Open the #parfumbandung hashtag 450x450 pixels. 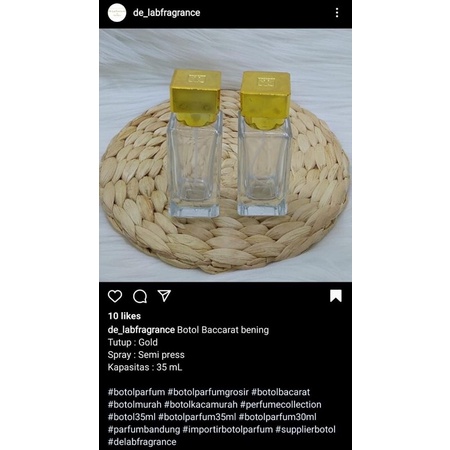[x=144, y=429]
